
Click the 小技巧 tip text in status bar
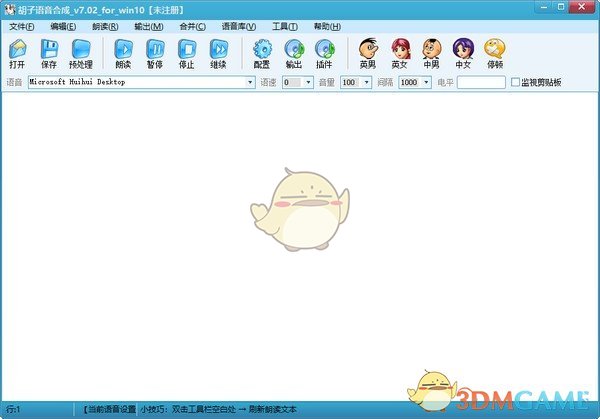[218, 409]
